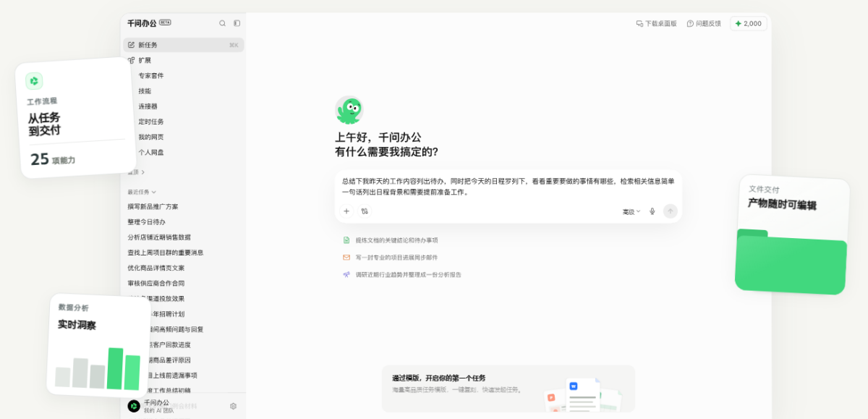This screenshot has height=419, width=868.
Task: Open 定时任务 in sidebar
Action: coord(151,121)
